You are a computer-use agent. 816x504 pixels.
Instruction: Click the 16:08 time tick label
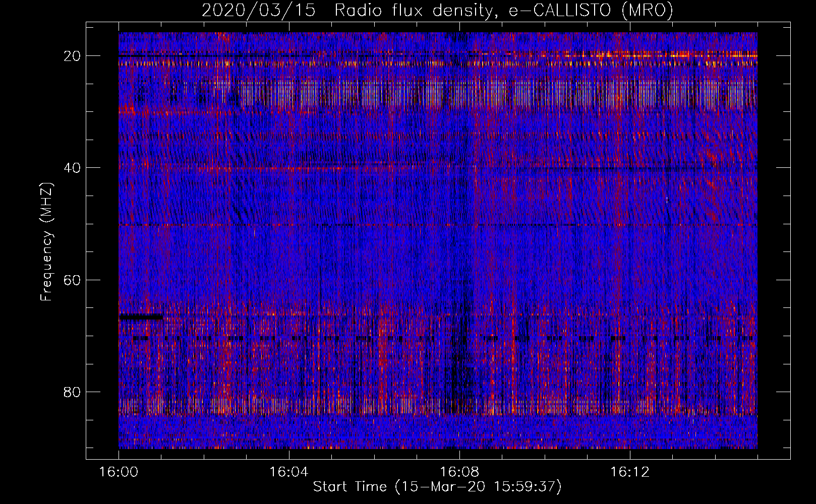[x=459, y=472]
